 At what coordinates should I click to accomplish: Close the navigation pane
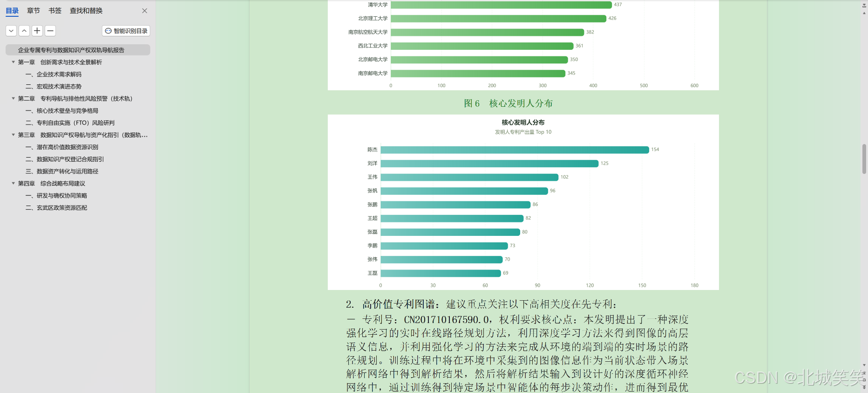(145, 11)
